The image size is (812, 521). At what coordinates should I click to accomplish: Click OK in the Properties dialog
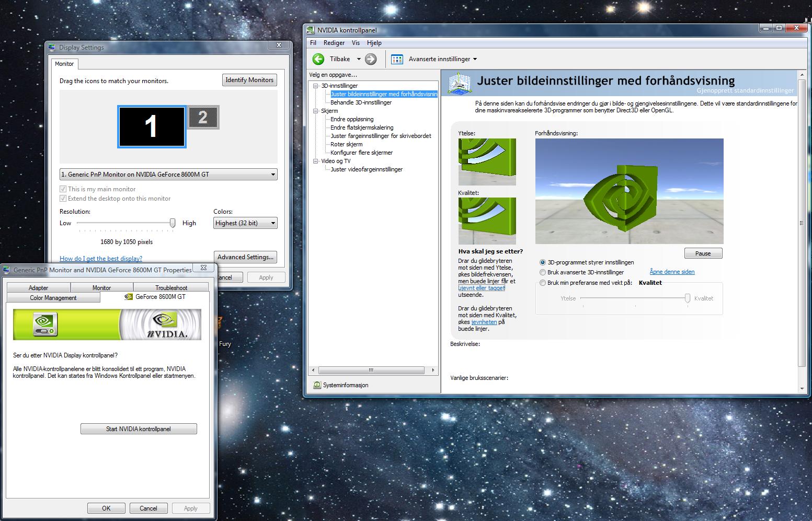[106, 508]
